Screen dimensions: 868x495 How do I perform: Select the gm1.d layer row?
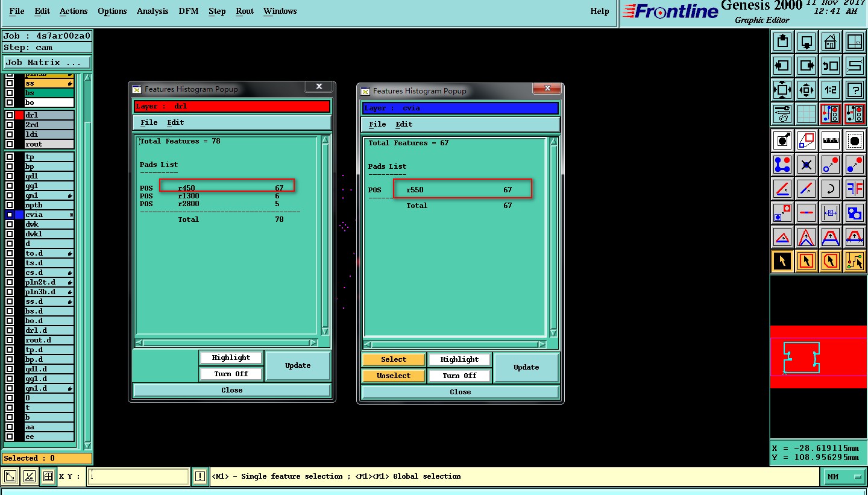click(49, 388)
